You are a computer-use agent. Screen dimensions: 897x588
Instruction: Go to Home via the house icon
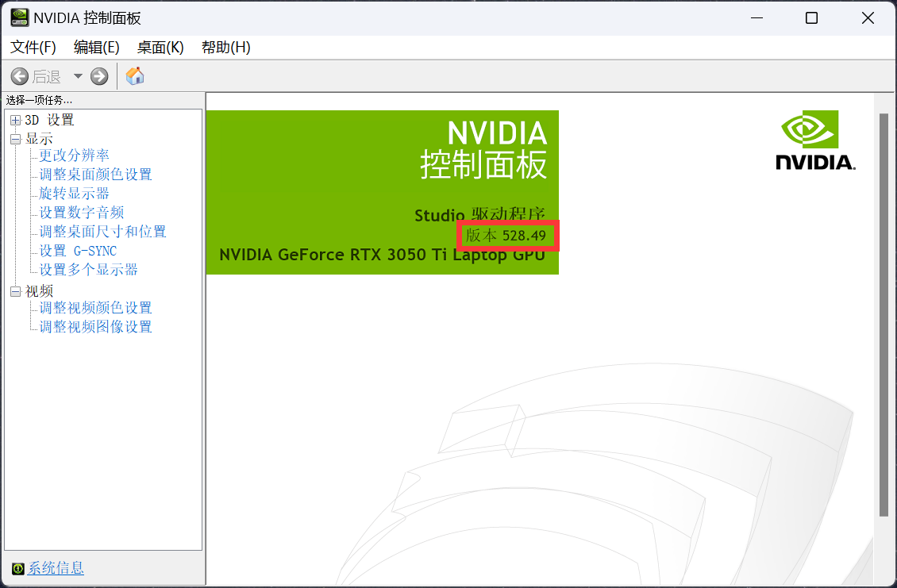tap(135, 75)
